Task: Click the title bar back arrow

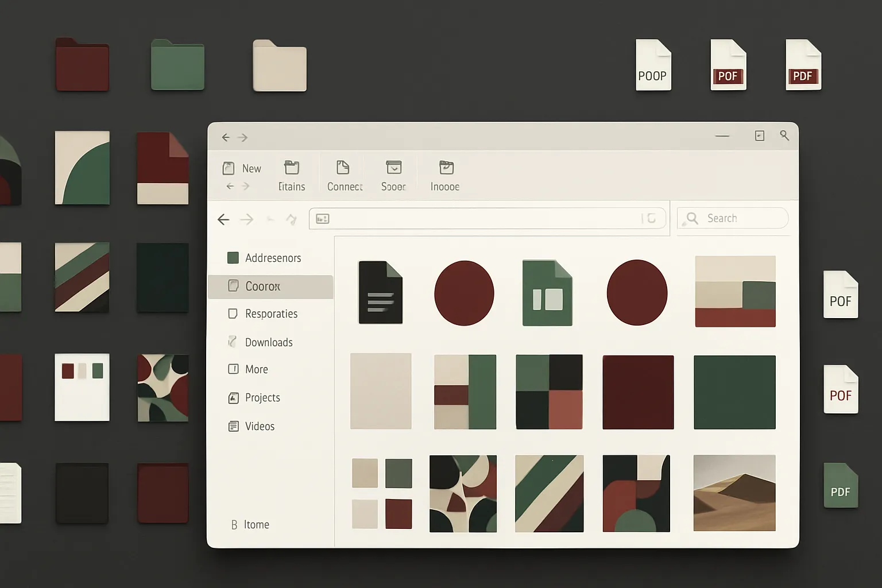Action: coord(226,137)
